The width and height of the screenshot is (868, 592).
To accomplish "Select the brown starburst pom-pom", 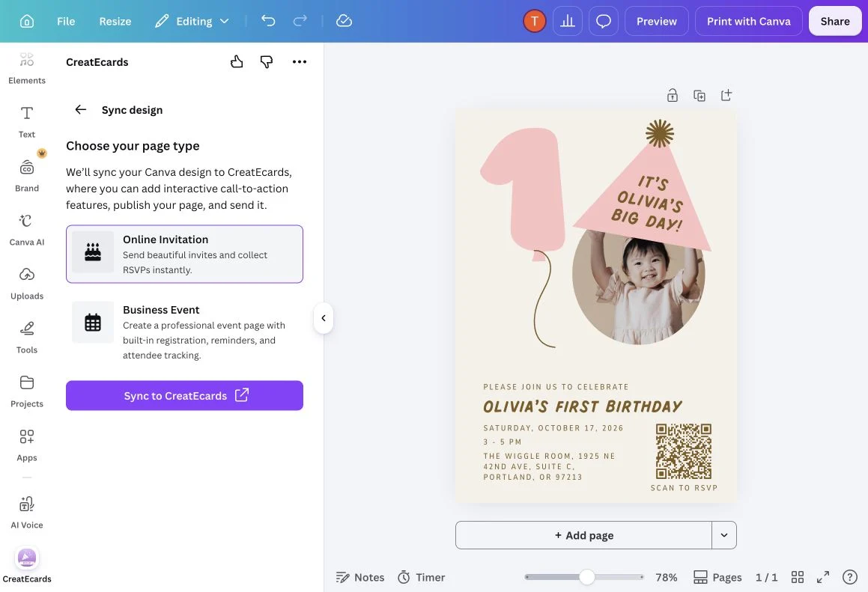I will pos(659,133).
